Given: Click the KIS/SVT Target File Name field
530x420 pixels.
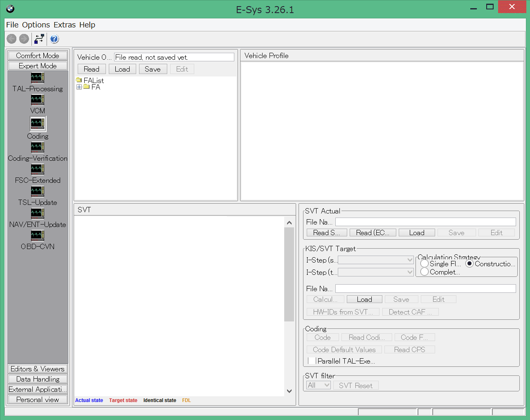Looking at the screenshot, I should point(426,288).
